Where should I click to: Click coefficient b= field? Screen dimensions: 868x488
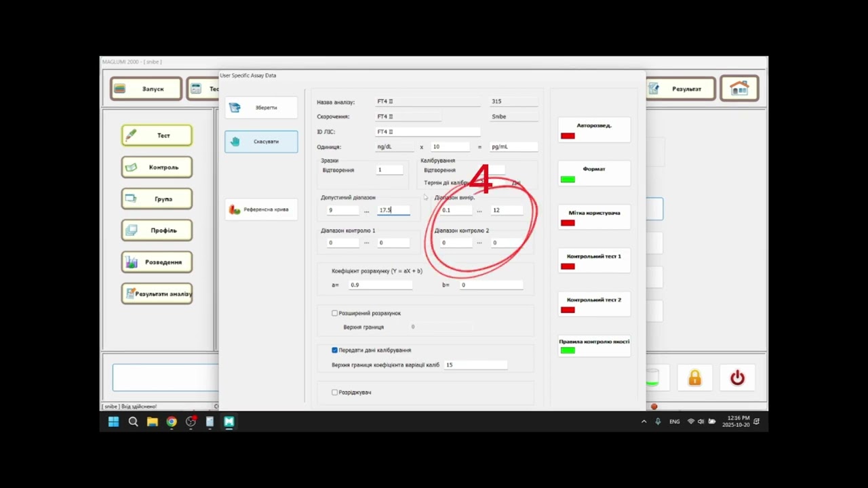coord(492,285)
